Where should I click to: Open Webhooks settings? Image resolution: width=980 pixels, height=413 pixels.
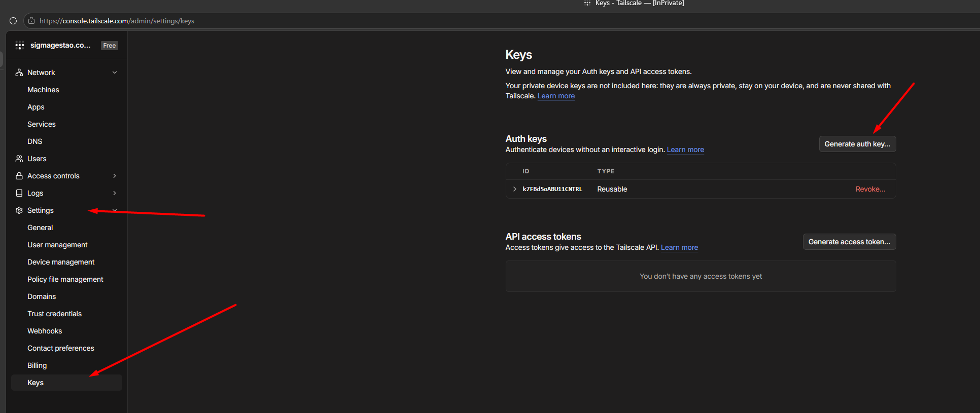(45, 331)
